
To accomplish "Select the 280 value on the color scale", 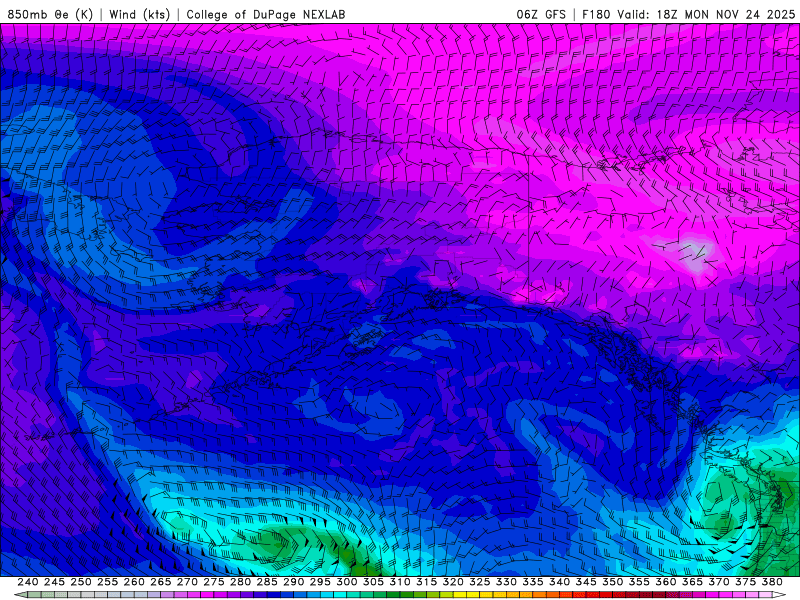I will click(x=240, y=582).
